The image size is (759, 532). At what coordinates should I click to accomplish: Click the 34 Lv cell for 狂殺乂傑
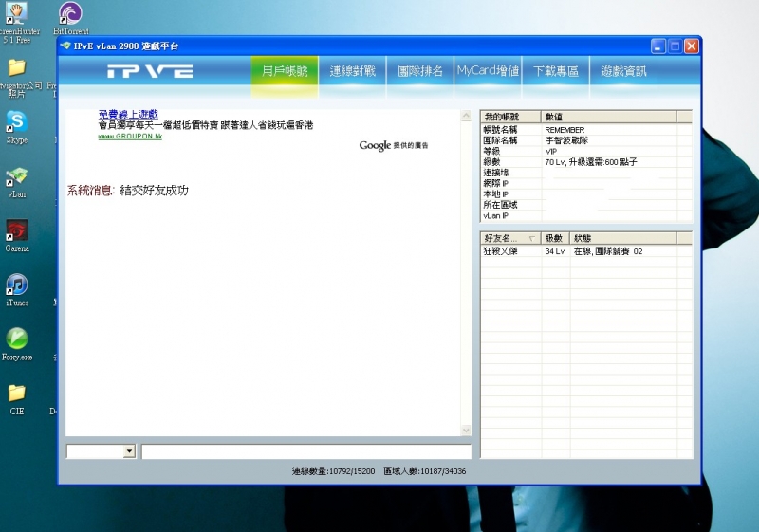[x=555, y=251]
